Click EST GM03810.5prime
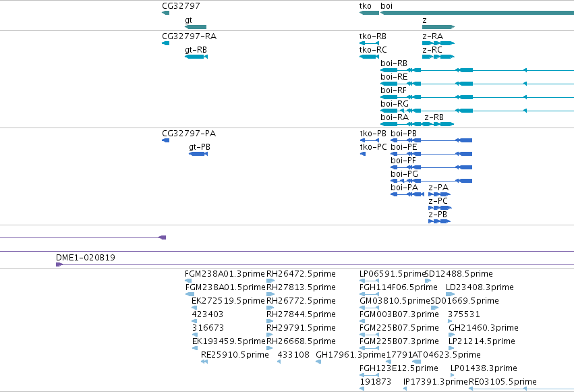The height and width of the screenshot is (392, 574). point(369,308)
